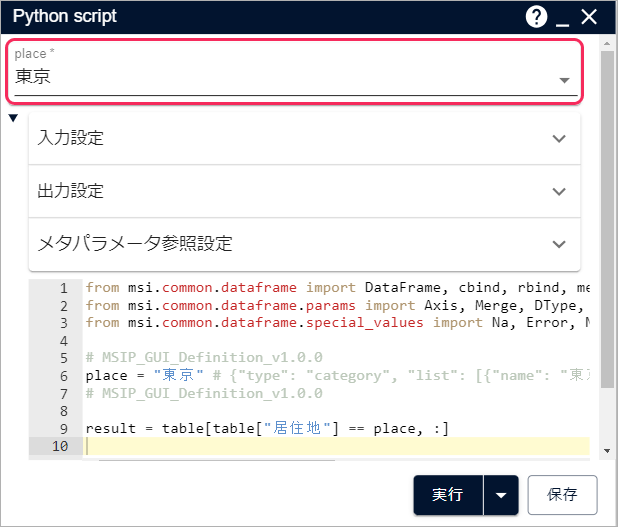
Task: Click 'params' module name on line 2
Action: click(331, 305)
